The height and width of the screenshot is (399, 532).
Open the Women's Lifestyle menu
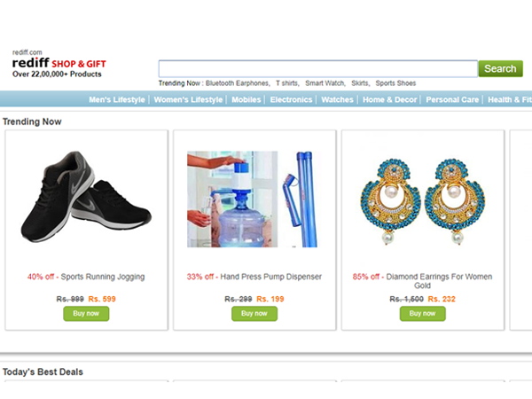(x=188, y=99)
